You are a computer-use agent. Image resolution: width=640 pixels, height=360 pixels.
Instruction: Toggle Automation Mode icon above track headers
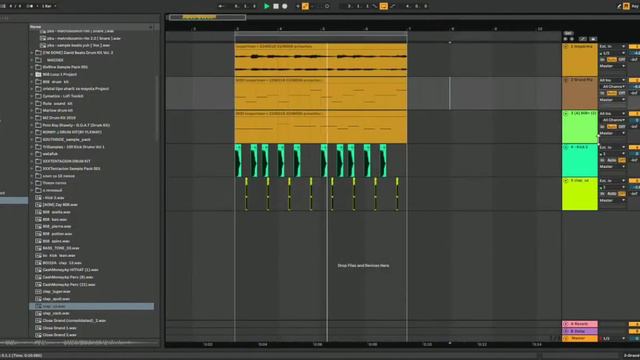pos(583,39)
